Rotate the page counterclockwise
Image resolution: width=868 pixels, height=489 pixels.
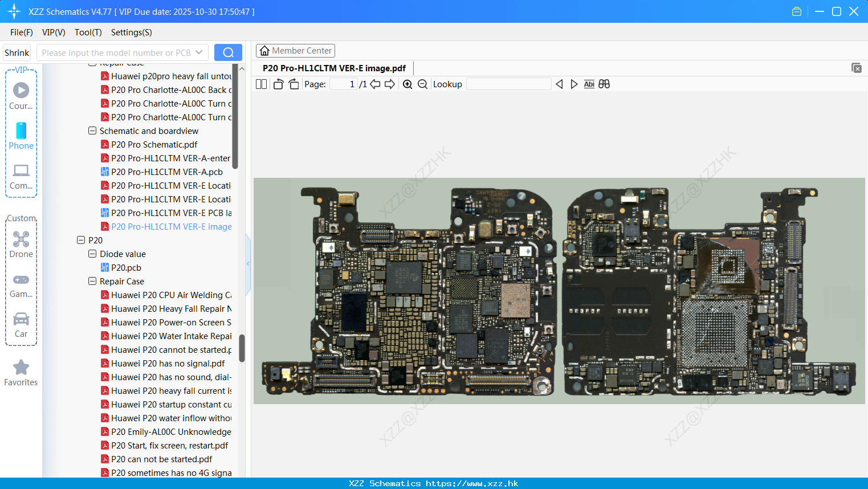click(x=278, y=84)
